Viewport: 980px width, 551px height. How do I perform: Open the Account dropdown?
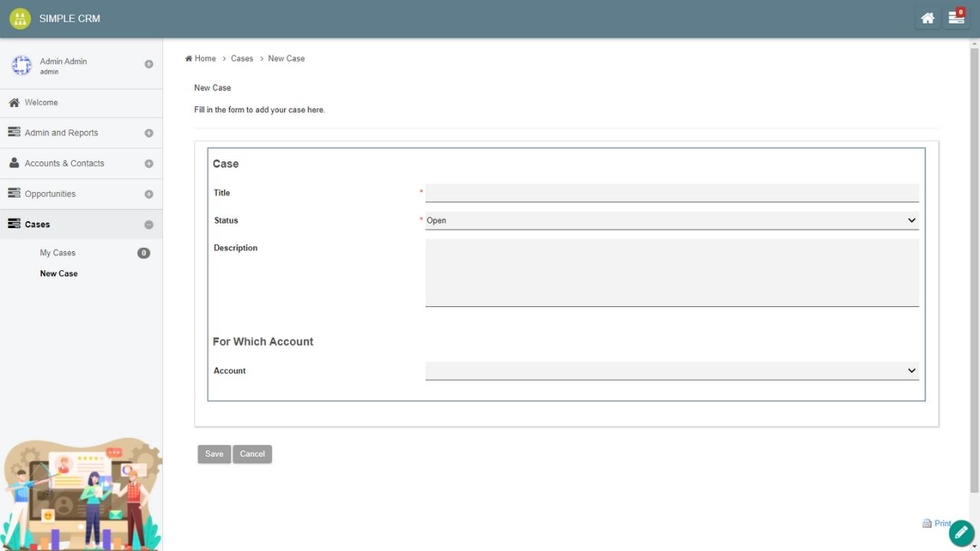click(671, 370)
